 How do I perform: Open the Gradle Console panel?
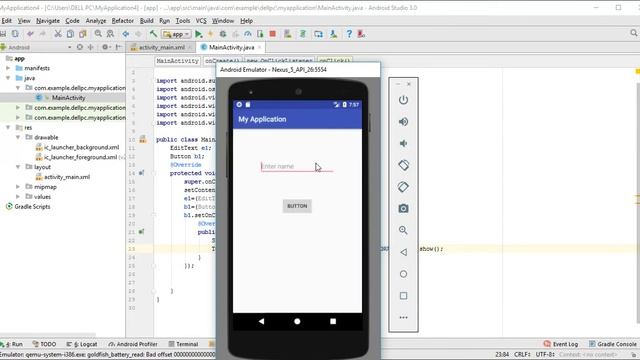point(613,344)
